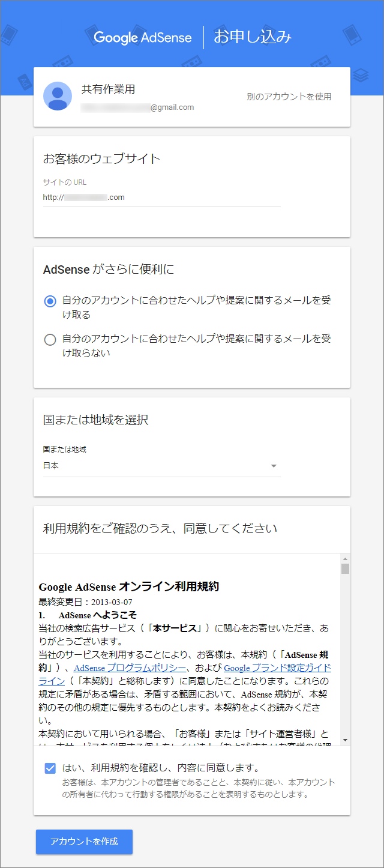Toggle the terms agreement checkbox
384x868 pixels.
click(50, 768)
